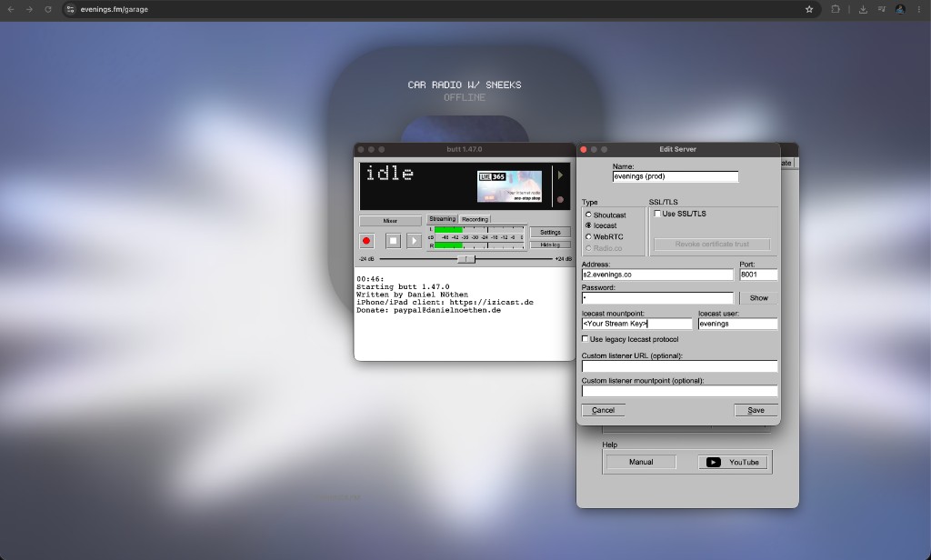Click the stop button in butt
This screenshot has height=560, width=931.
393,241
